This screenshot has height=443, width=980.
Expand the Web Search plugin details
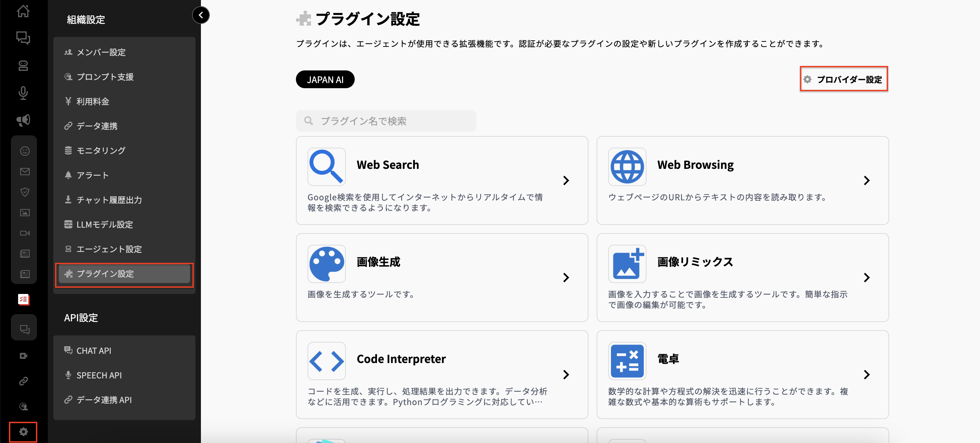pyautogui.click(x=566, y=180)
